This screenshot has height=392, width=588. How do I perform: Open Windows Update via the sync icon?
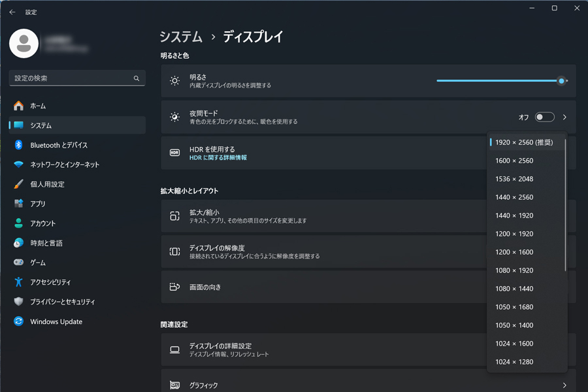click(18, 321)
